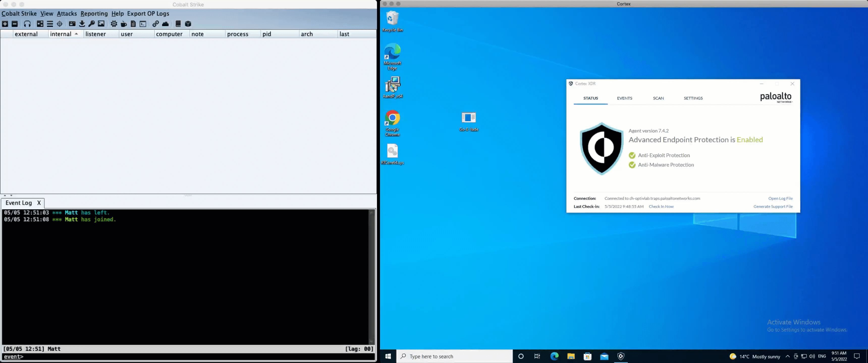Open the credentials ID card icon
This screenshot has width=868, height=363.
point(72,24)
